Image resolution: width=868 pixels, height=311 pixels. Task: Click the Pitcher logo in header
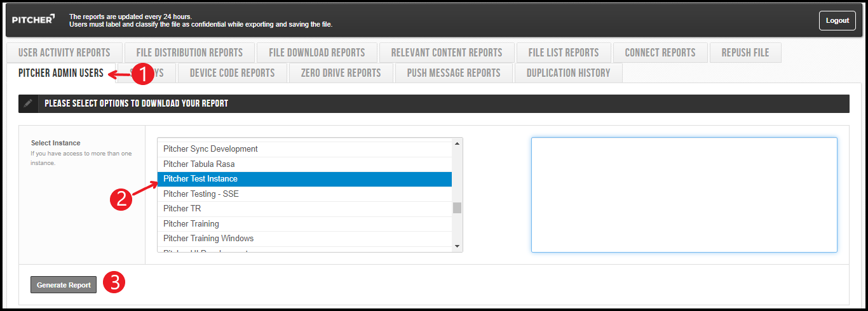click(x=34, y=20)
